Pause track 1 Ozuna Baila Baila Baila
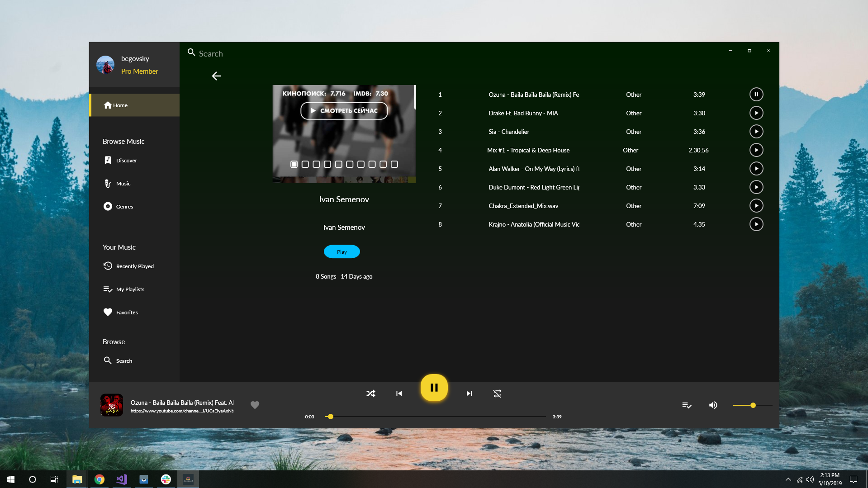The width and height of the screenshot is (868, 488). point(756,94)
